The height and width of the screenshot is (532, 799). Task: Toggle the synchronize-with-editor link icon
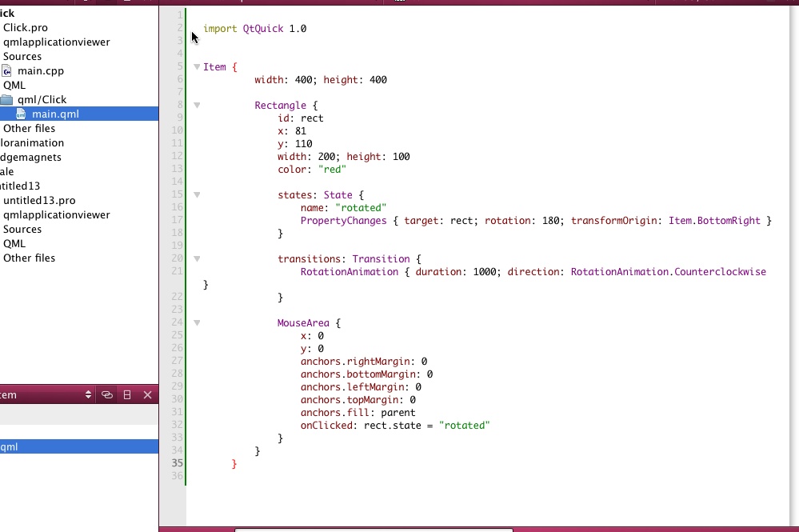pos(107,395)
